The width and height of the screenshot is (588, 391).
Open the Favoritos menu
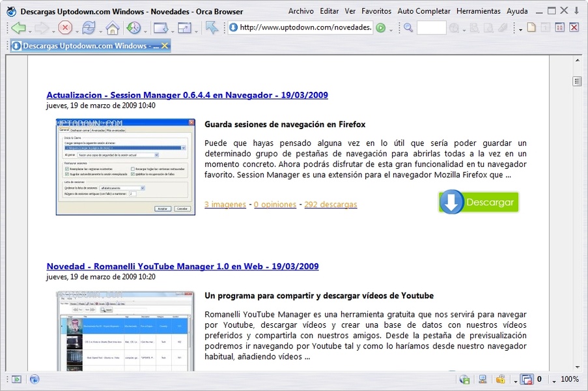click(x=376, y=11)
